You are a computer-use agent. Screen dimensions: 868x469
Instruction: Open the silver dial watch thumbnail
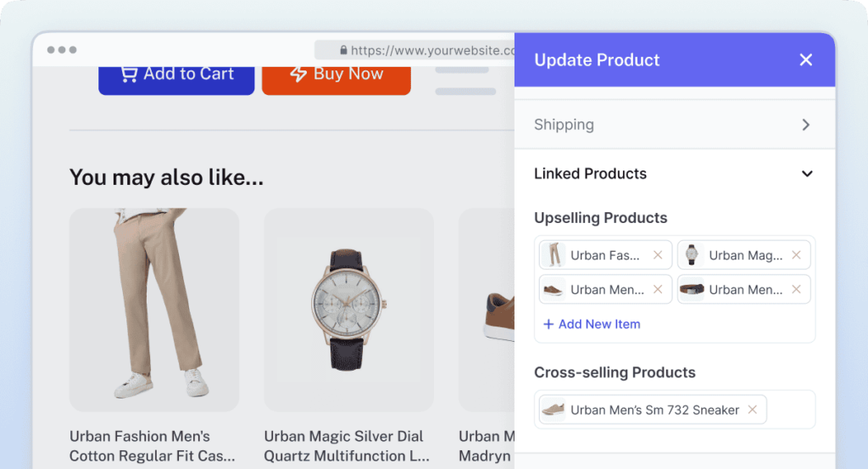point(348,310)
